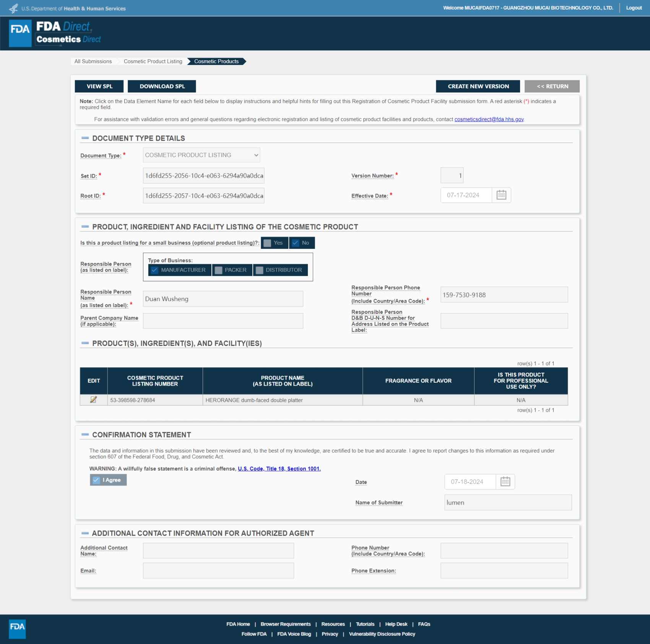Open the Document Type dropdown
Viewport: 650px width, 644px height.
click(201, 155)
